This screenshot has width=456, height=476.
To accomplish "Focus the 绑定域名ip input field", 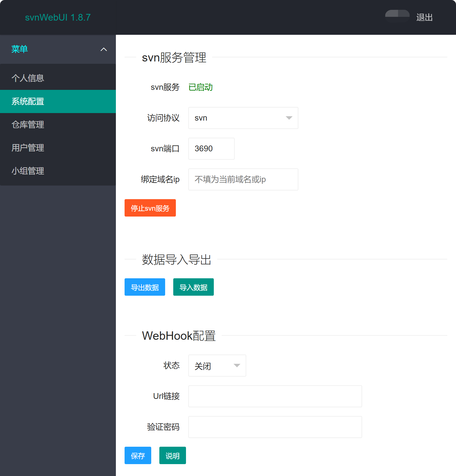I will pos(243,179).
